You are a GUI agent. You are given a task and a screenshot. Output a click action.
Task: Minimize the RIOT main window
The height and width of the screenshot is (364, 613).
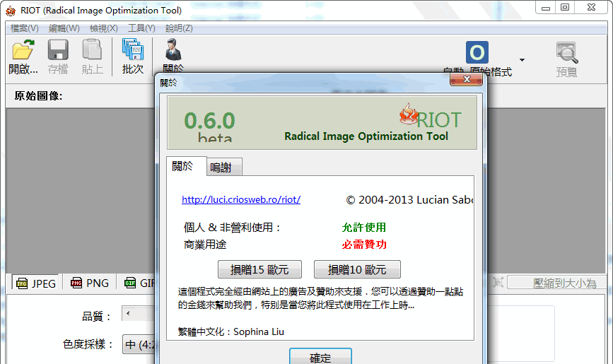546,7
